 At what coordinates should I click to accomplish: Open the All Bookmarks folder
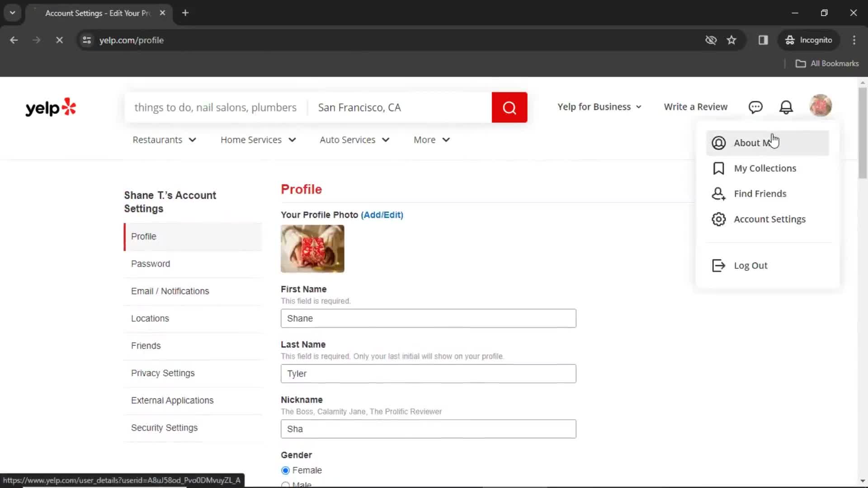coord(827,64)
